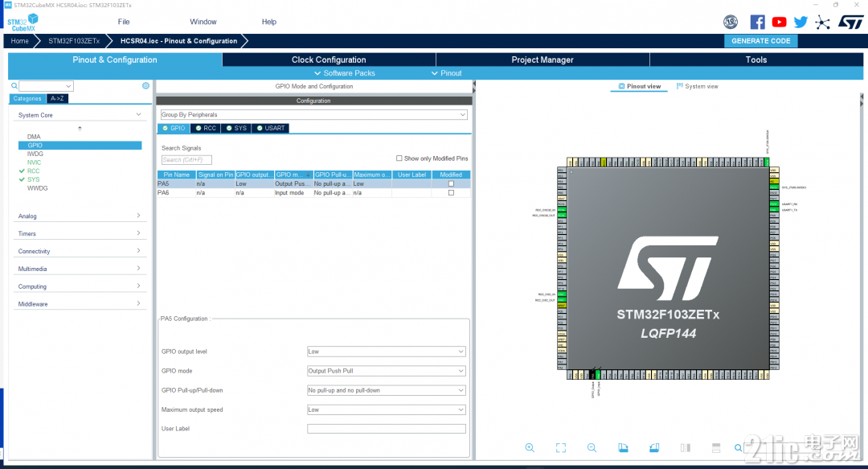868x469 pixels.
Task: Select the SYS peripheral tab
Action: 236,128
